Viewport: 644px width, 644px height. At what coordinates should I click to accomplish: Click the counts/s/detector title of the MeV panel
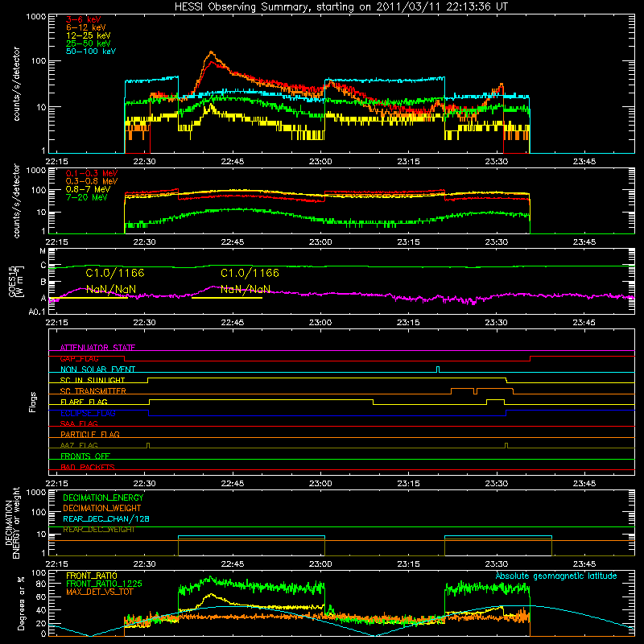tap(16, 201)
